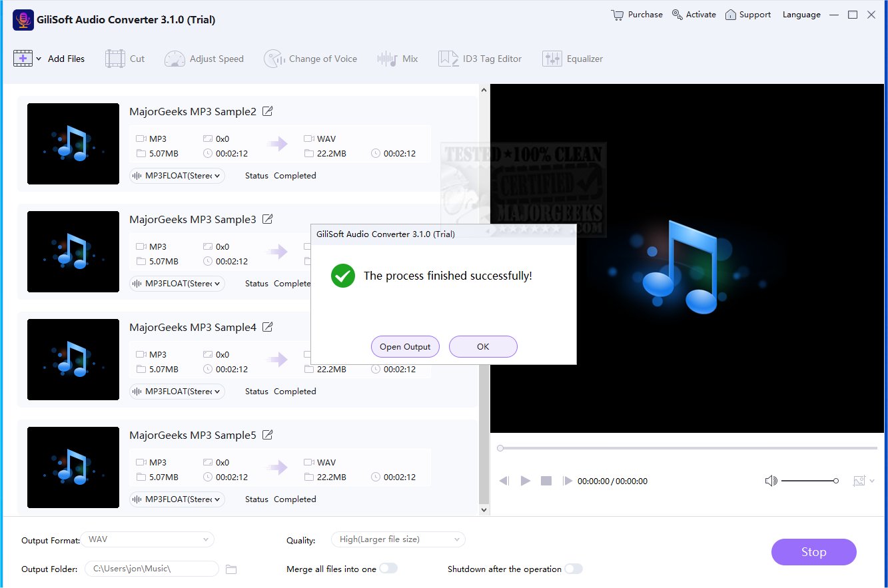Click the MajorGeeks MP3 Sample3 file name
888x588 pixels.
tap(193, 219)
